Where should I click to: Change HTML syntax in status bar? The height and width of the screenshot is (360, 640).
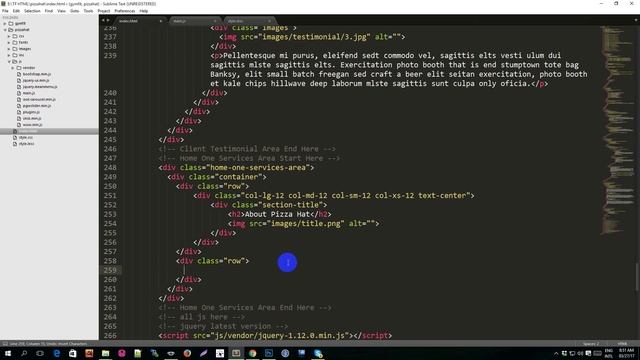coord(622,344)
